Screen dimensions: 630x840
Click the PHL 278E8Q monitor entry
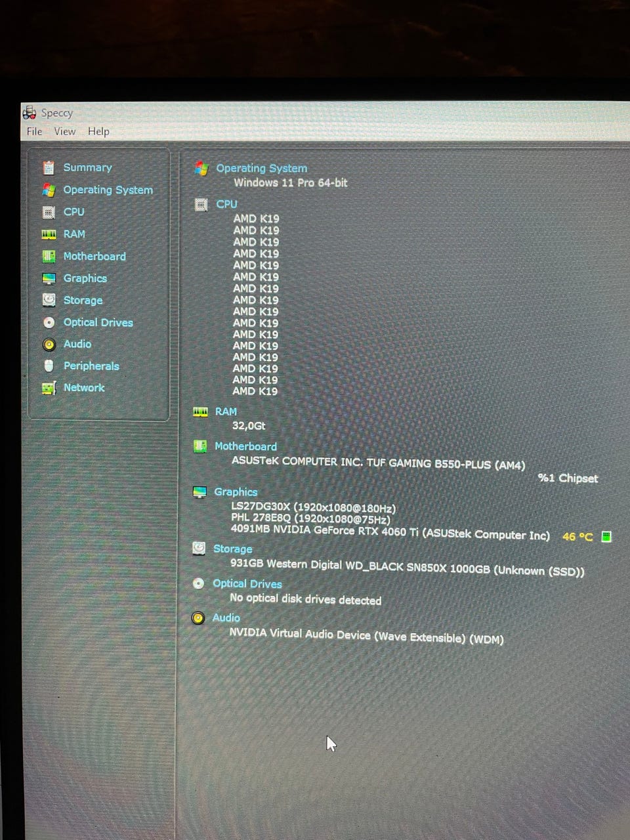click(x=310, y=518)
